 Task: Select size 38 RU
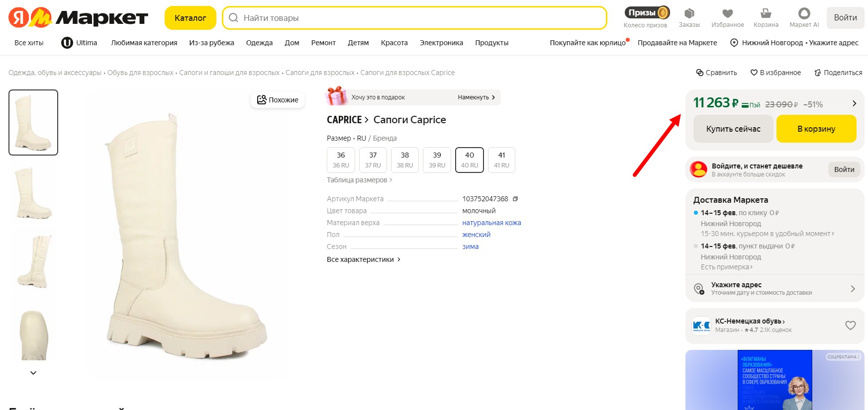pos(405,160)
